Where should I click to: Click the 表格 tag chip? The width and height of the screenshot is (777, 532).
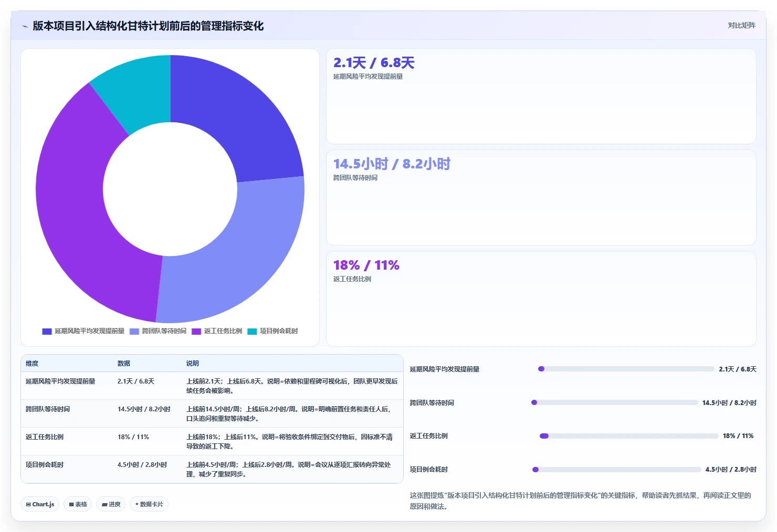click(x=78, y=504)
